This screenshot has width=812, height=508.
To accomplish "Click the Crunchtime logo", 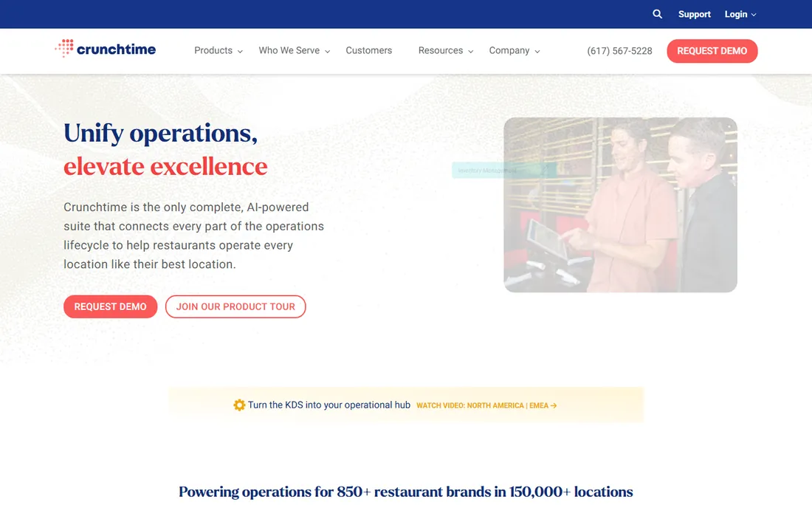I will 105,49.
